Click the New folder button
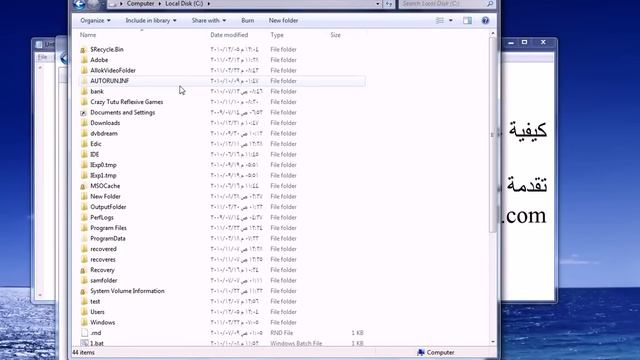The width and height of the screenshot is (640, 360). tap(283, 20)
